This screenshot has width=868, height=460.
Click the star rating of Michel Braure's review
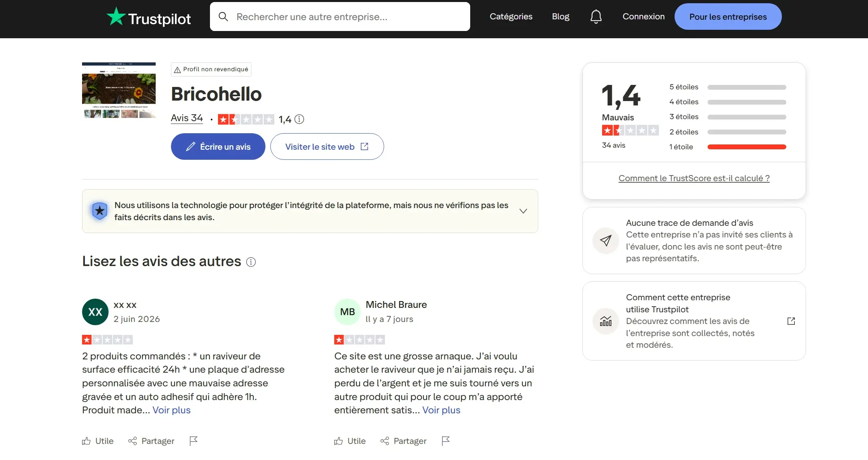(360, 340)
